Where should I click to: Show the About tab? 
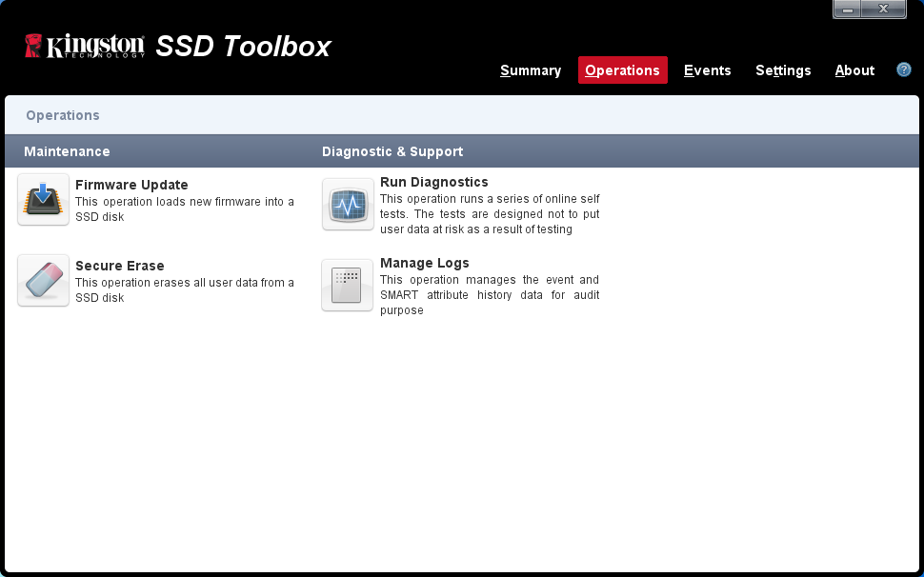tap(854, 70)
